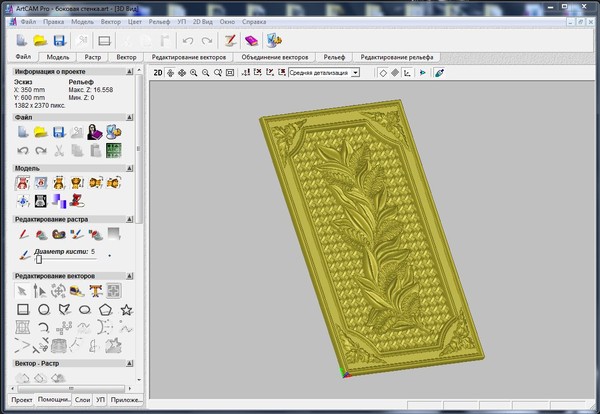
Task: Click the 3D relief model in the viewport
Action: point(372,237)
